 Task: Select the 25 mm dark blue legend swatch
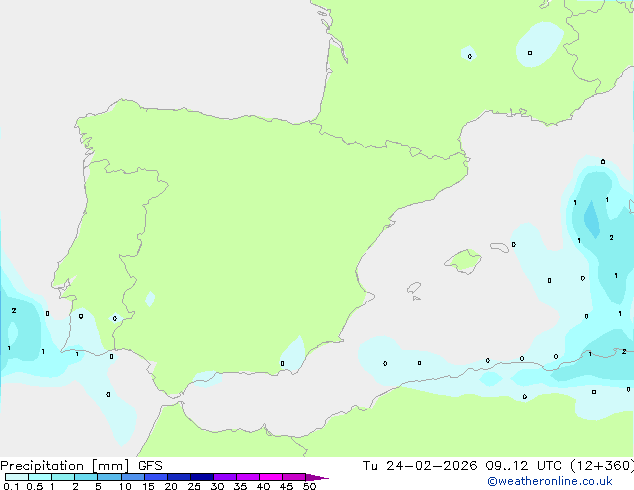pos(202,477)
